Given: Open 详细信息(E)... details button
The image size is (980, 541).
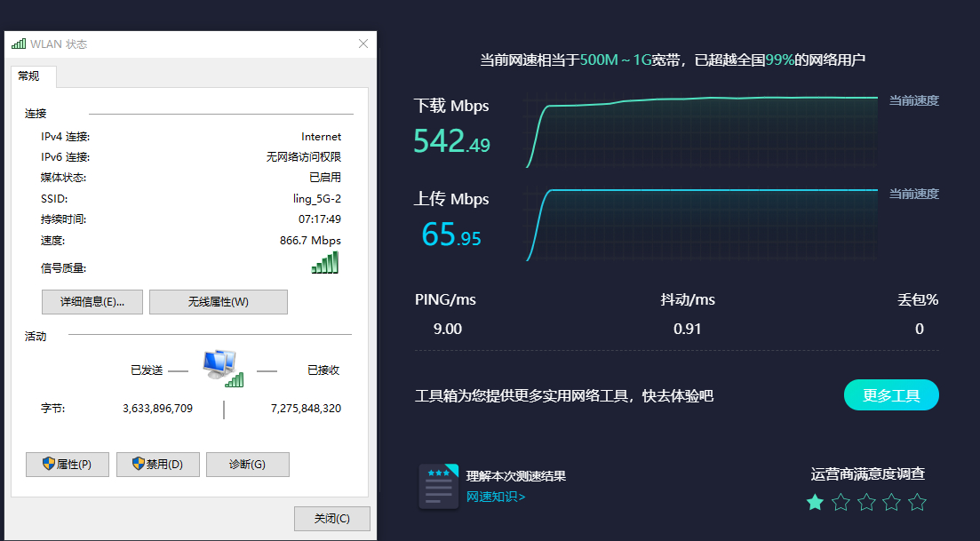Looking at the screenshot, I should (92, 302).
